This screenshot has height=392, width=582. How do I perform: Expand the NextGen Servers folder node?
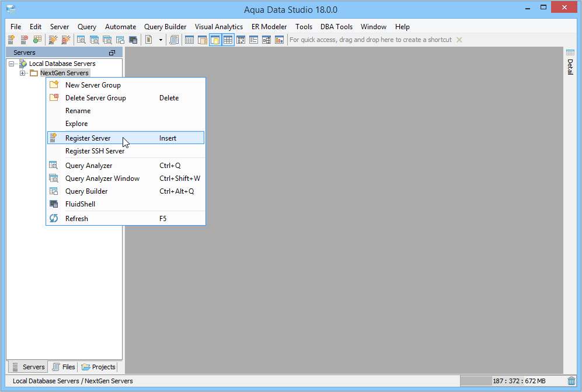[x=23, y=73]
